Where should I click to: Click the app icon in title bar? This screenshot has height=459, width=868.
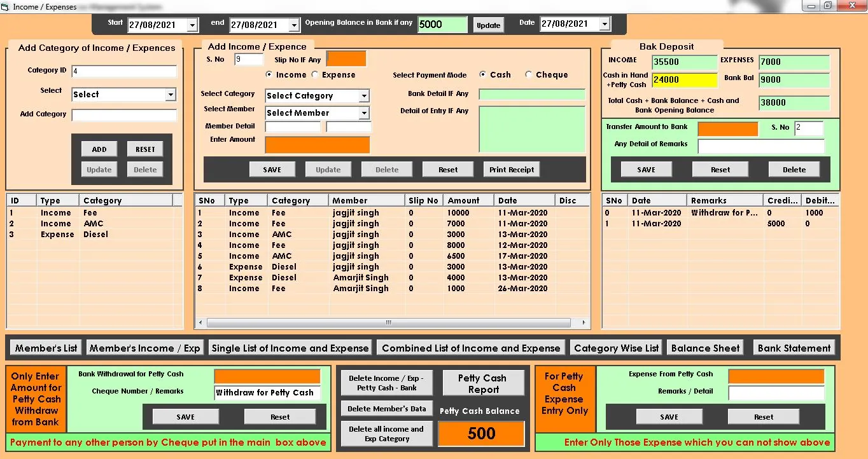5,6
